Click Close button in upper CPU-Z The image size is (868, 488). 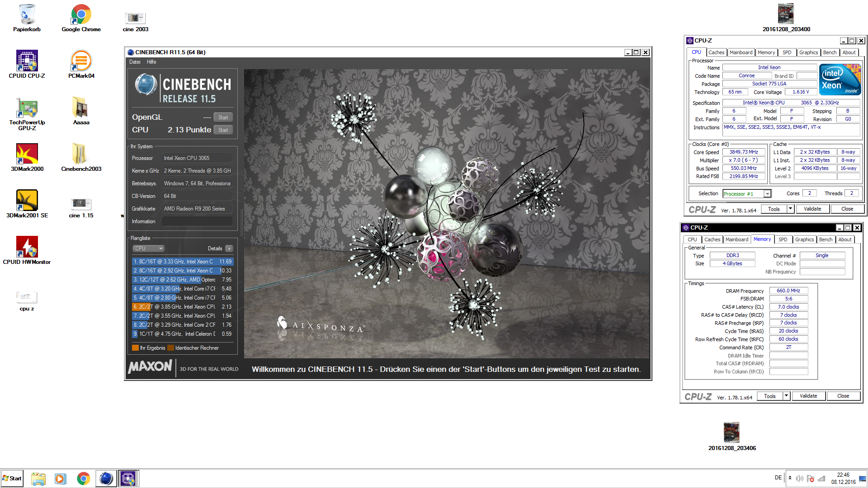pyautogui.click(x=847, y=209)
